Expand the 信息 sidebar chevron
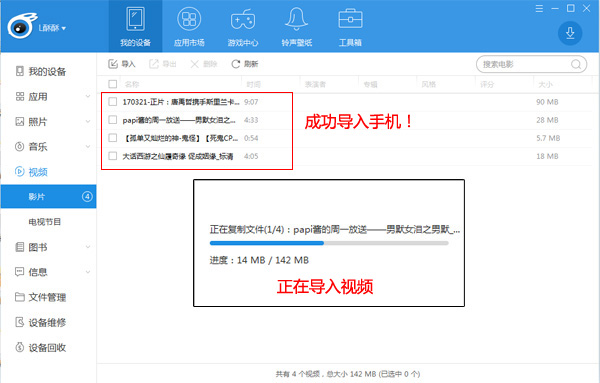Image resolution: width=600 pixels, height=383 pixels. tap(88, 272)
